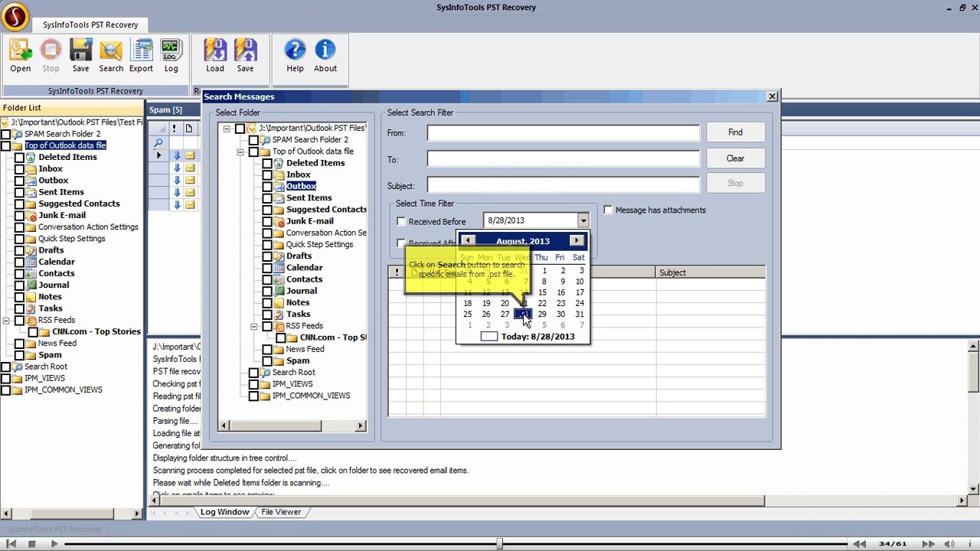The image size is (980, 551).
Task: Click the Find button
Action: pos(735,132)
